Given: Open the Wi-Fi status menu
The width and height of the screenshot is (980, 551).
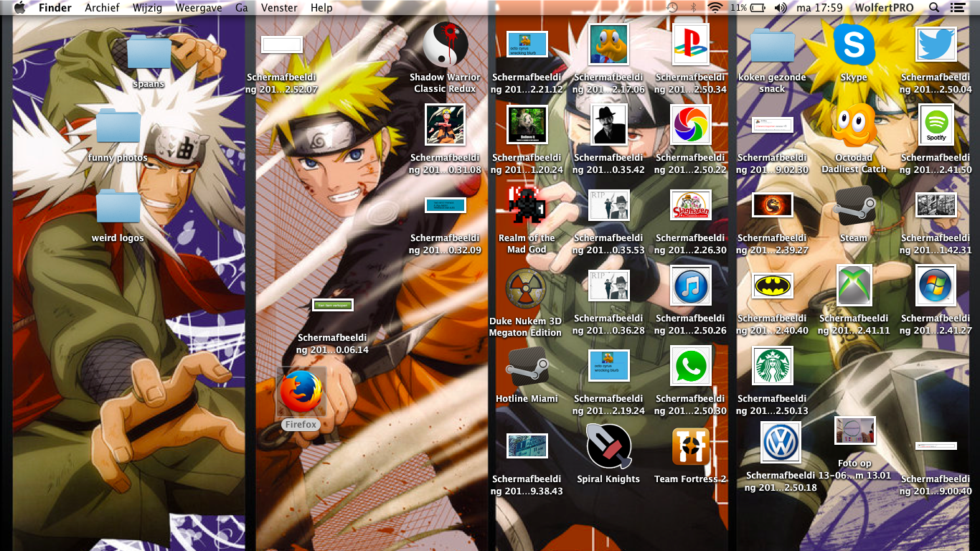Looking at the screenshot, I should click(715, 8).
